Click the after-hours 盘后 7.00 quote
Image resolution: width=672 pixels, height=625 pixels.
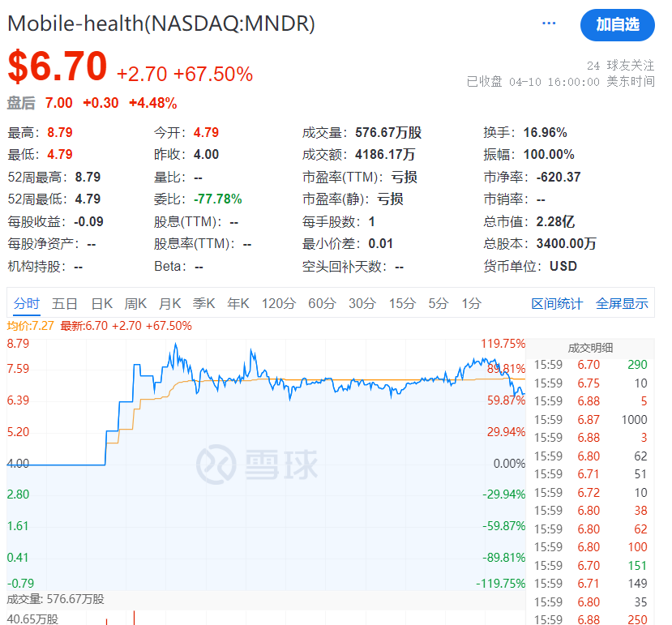pos(92,103)
